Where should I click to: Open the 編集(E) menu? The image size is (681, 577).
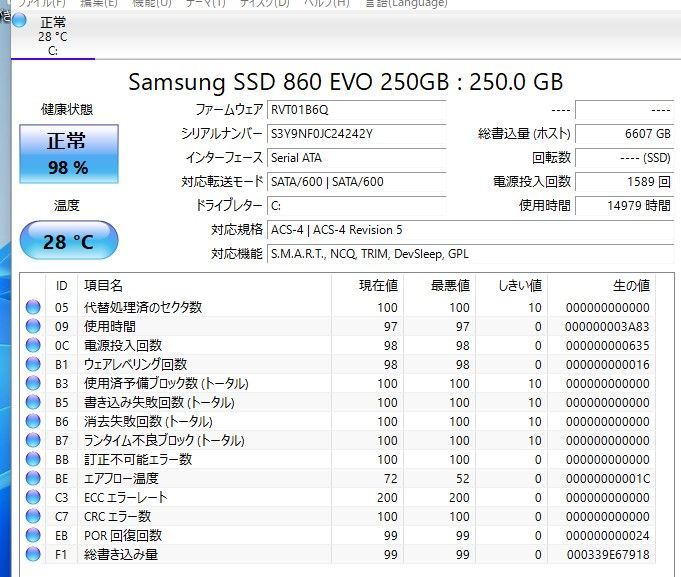(99, 3)
